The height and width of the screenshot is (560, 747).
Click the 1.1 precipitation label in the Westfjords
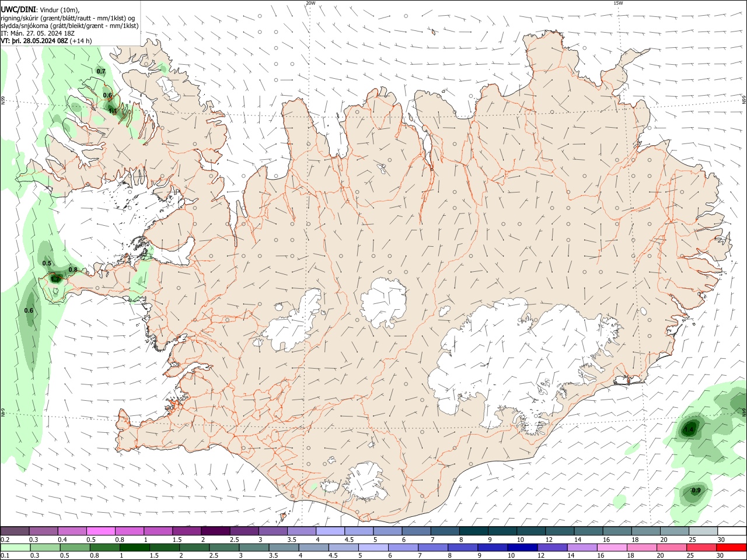point(113,111)
